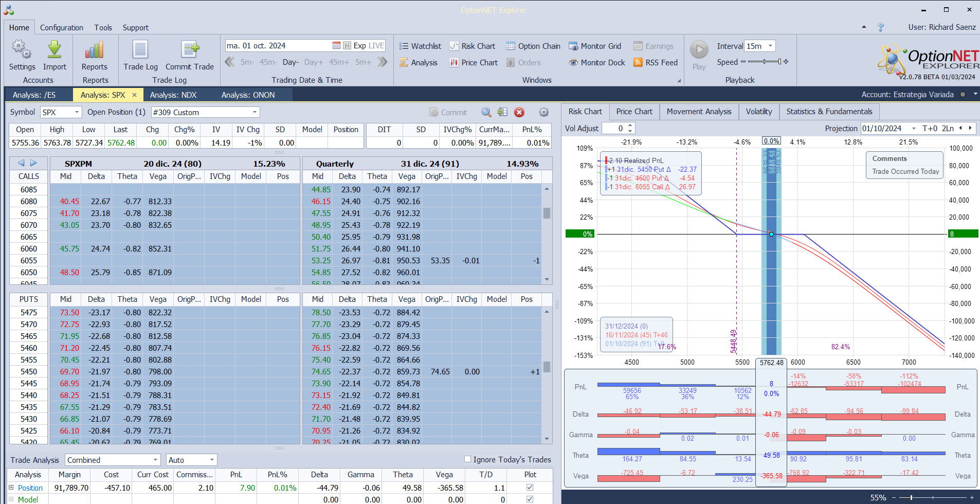Increase Vol Adjust with the up stepper

point(630,125)
